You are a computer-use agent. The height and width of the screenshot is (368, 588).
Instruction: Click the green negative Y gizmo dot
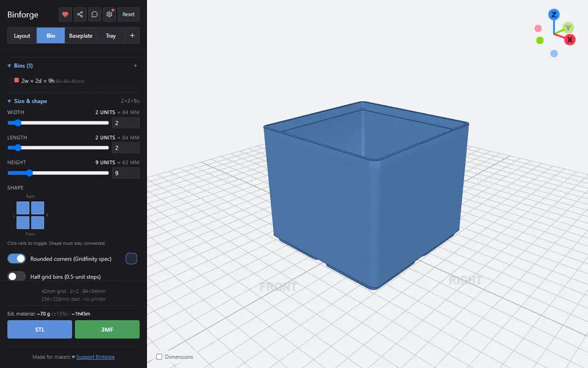pos(540,40)
